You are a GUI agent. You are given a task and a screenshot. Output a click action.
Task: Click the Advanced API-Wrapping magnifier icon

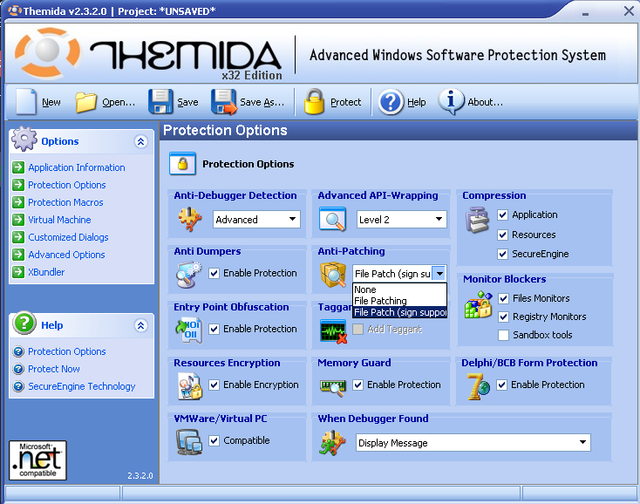point(333,219)
